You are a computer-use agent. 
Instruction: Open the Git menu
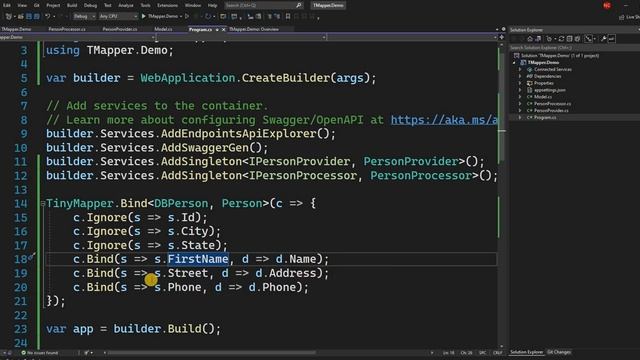click(x=37, y=5)
